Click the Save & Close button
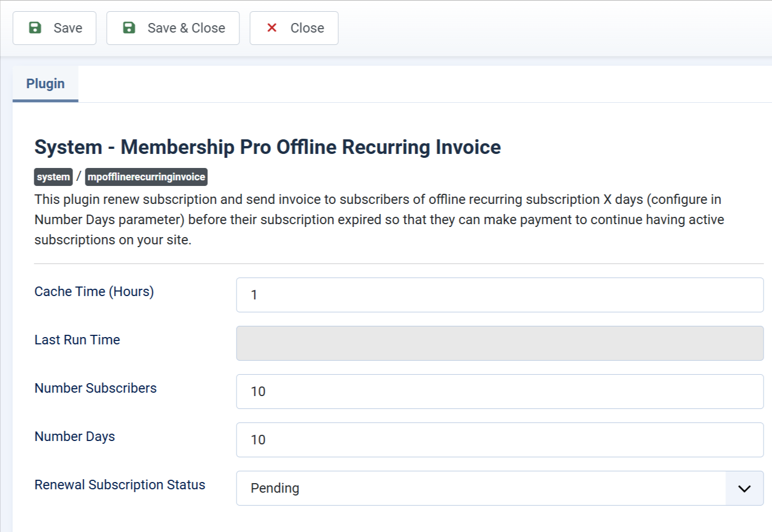772x532 pixels. tap(173, 28)
